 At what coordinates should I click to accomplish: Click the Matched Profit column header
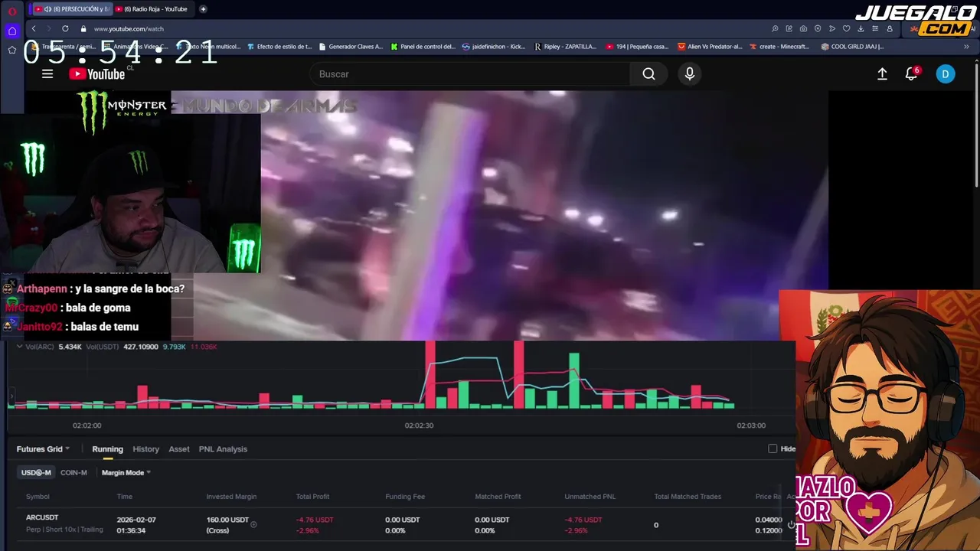498,497
